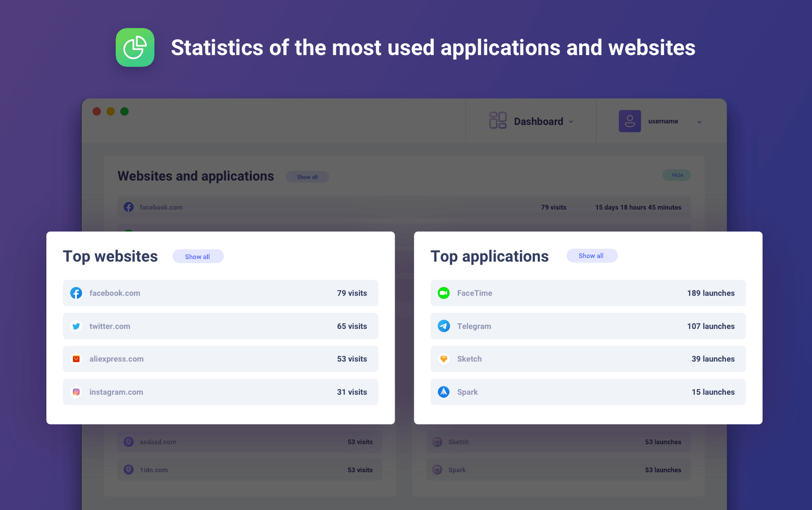Viewport: 812px width, 510px height.
Task: Click the Dashboard grid icon
Action: click(497, 120)
